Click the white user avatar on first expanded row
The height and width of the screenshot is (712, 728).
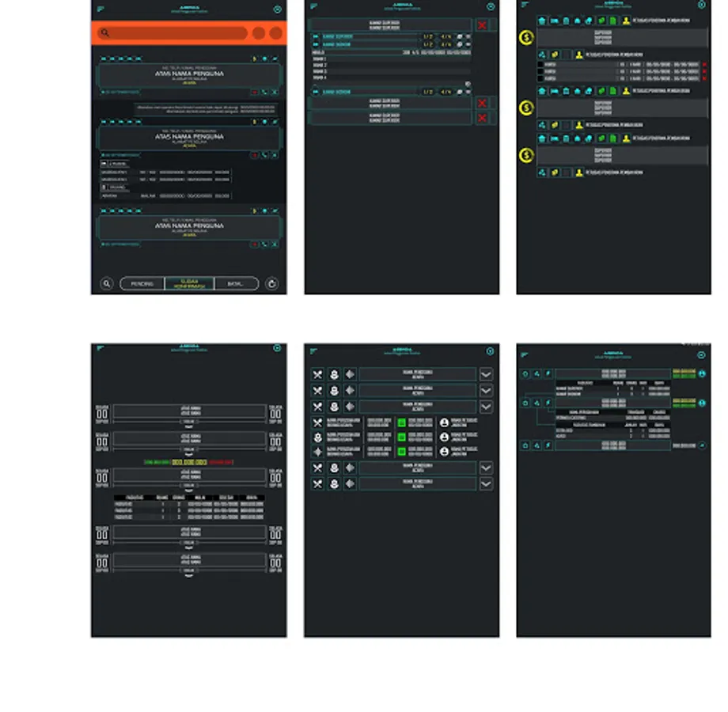point(445,422)
